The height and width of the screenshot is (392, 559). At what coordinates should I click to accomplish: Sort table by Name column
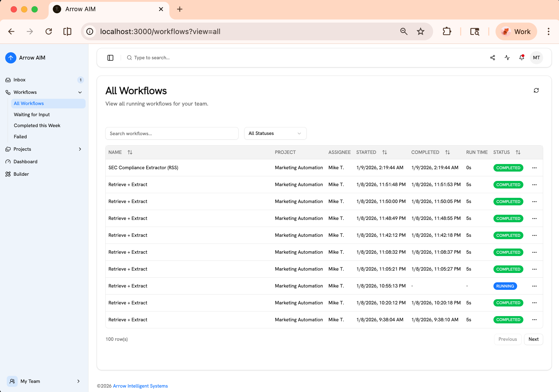click(x=130, y=152)
